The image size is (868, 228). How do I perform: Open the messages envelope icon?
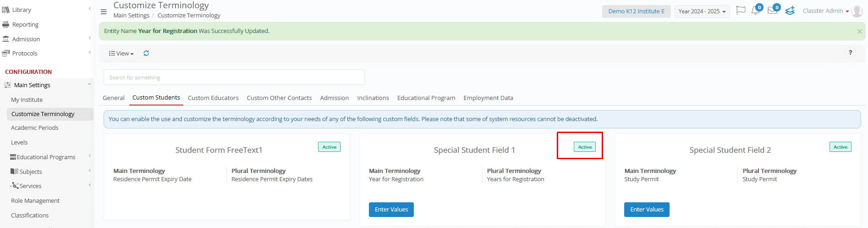pos(772,11)
